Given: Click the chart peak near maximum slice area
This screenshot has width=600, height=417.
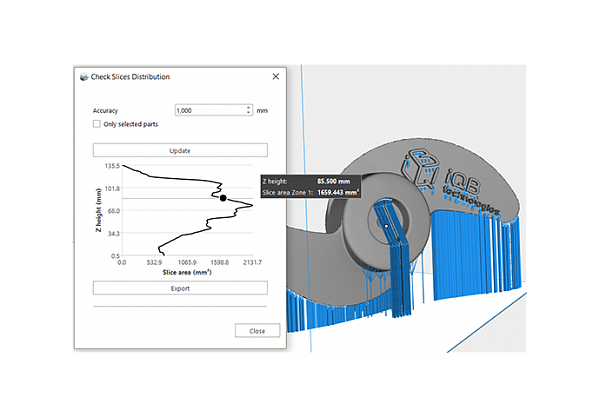Looking at the screenshot, I should pyautogui.click(x=250, y=204).
